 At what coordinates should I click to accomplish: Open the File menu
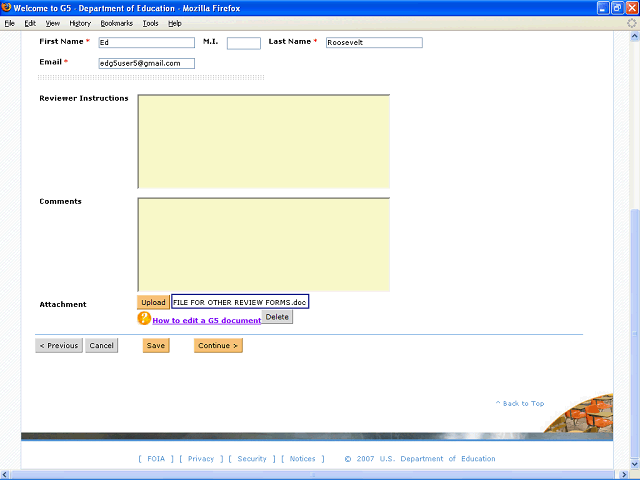9,23
